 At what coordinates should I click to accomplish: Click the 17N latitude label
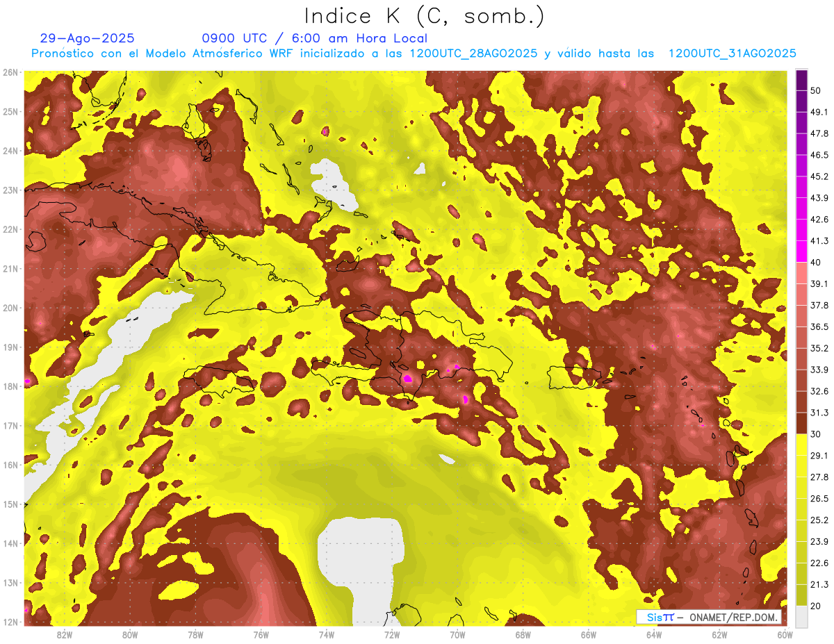[10, 425]
